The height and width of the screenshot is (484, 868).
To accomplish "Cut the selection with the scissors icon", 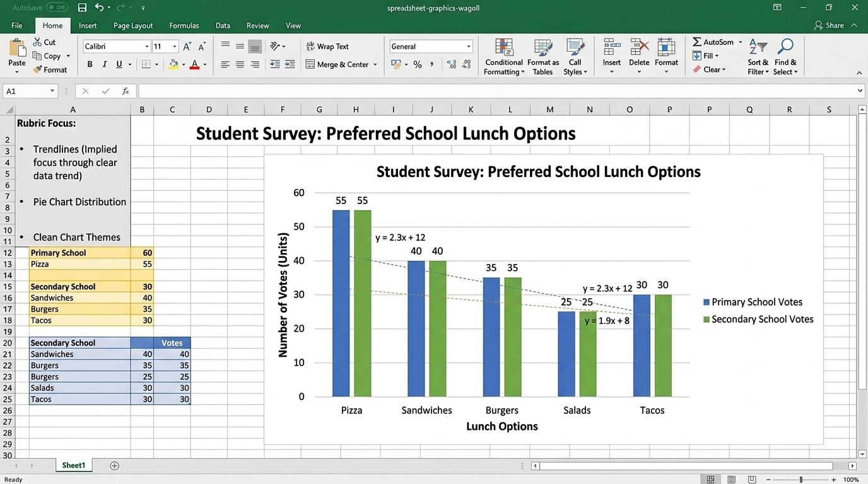I will point(36,42).
